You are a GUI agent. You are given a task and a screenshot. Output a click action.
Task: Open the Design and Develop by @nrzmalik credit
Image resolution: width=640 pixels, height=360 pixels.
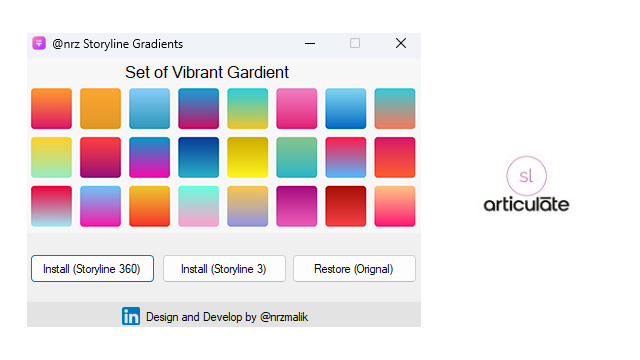click(x=227, y=317)
